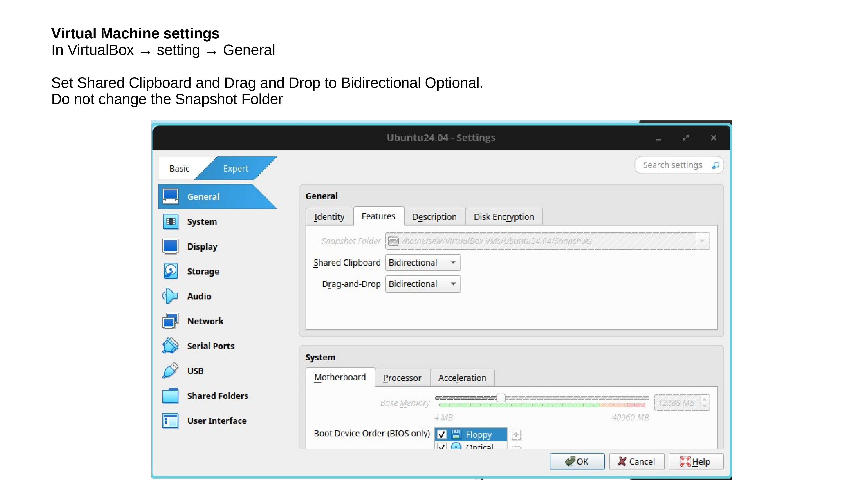
Task: Click the User Interface label in sidebar
Action: [x=217, y=421]
